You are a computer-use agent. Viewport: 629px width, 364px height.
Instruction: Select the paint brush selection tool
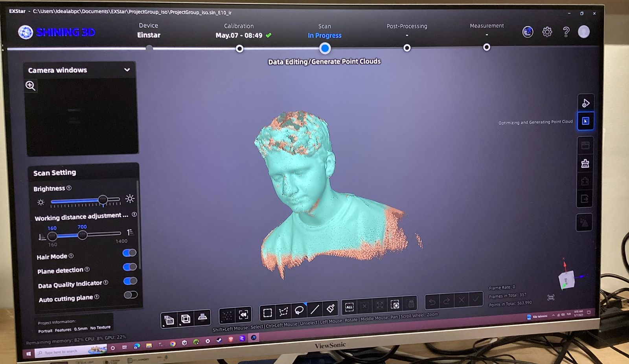pyautogui.click(x=331, y=309)
